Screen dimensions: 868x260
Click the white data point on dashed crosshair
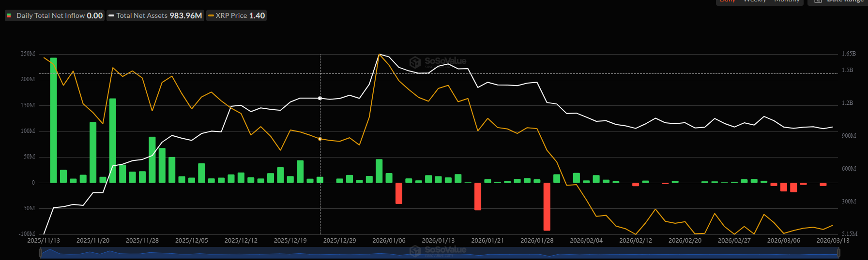(x=320, y=98)
